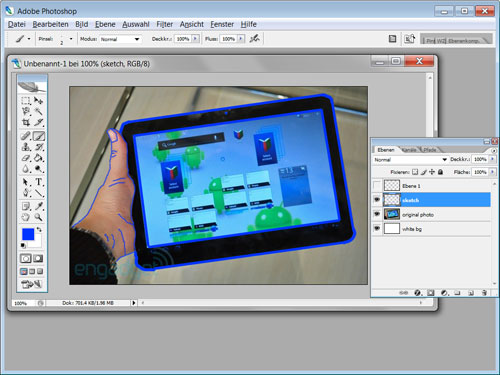
Task: Show the hidden Ebene 1 layer
Action: tap(377, 185)
